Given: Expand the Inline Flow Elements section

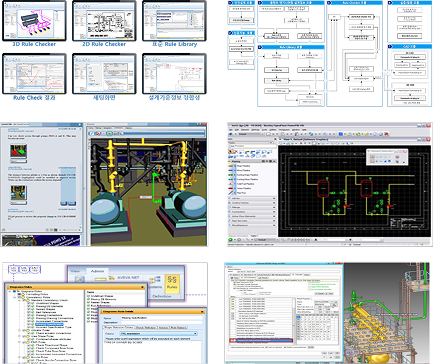Looking at the screenshot, I should click(x=252, y=216).
